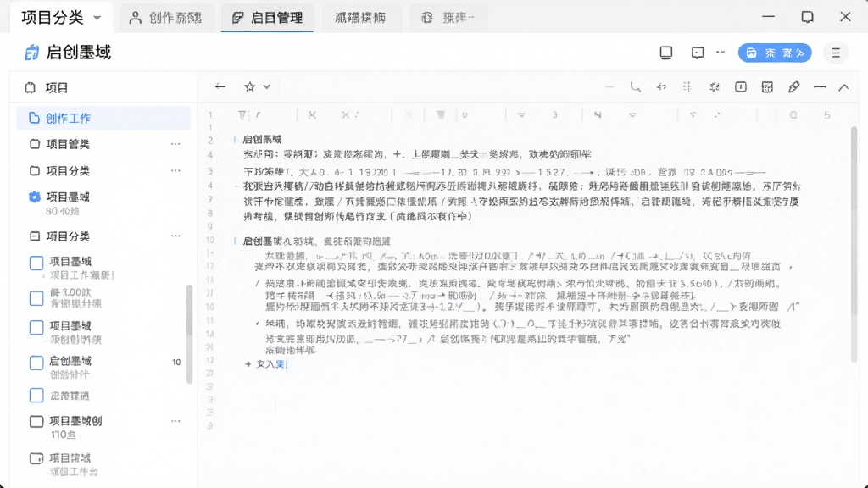Click the rounded square info toolbar icon
868x488 pixels.
(x=741, y=87)
